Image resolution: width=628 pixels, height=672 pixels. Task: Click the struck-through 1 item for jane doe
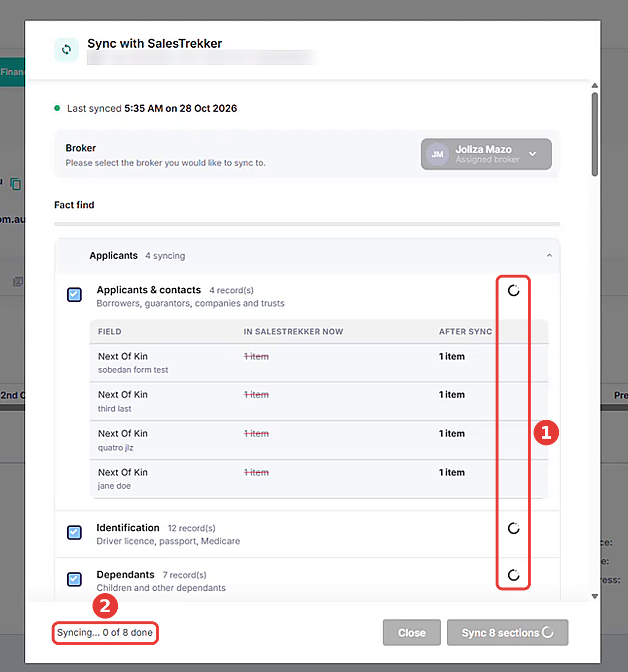click(x=256, y=472)
